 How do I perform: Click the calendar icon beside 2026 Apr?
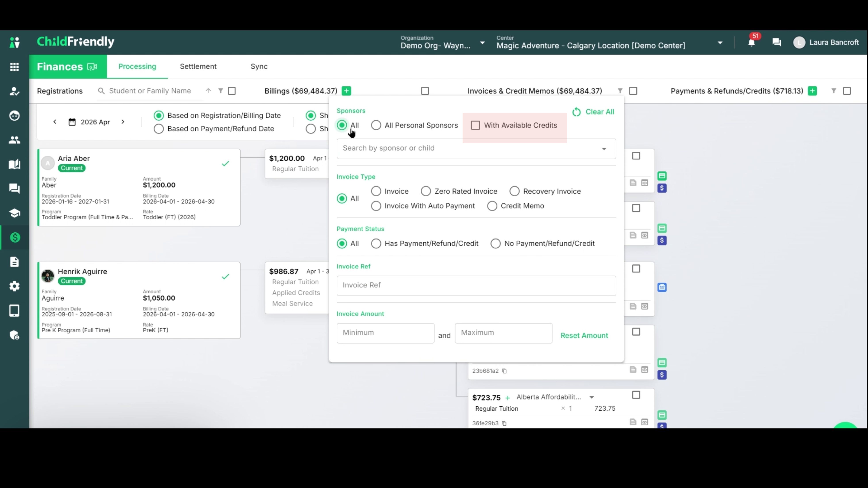pos(72,122)
